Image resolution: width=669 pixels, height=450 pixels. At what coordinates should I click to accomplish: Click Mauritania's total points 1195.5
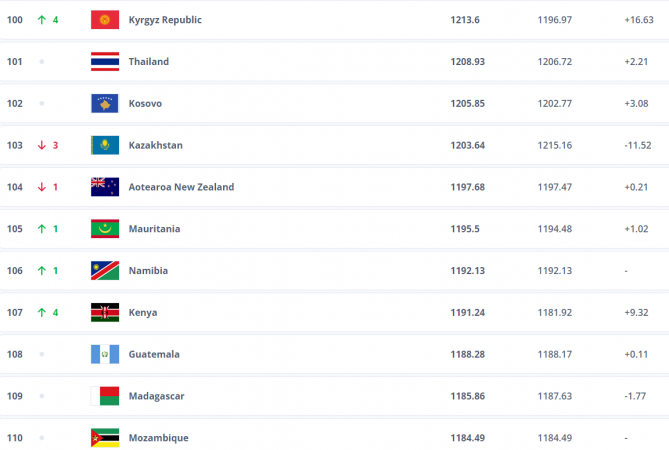465,229
